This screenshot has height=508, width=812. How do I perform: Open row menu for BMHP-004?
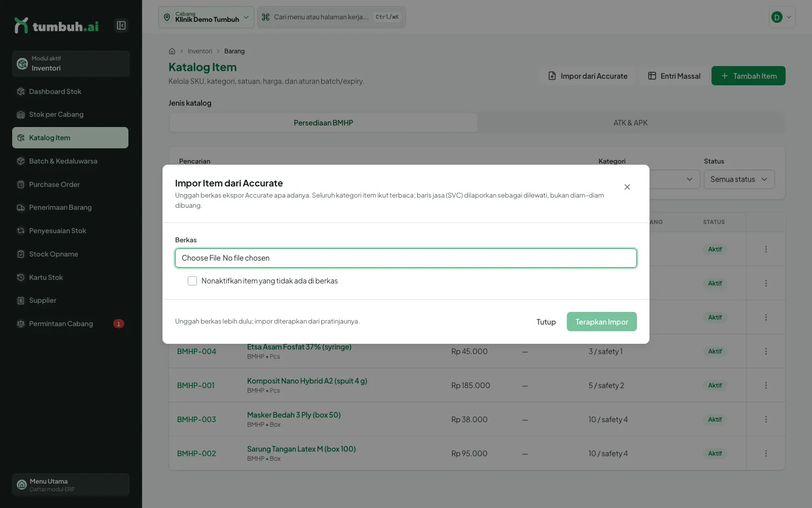click(x=766, y=352)
